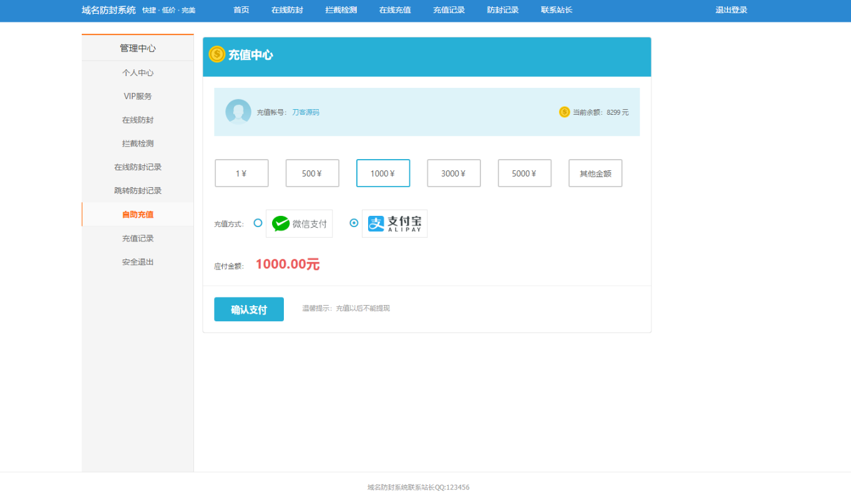Screen dimensions: 851x504
Task: Open 首页 in the top navigation
Action: [x=241, y=10]
